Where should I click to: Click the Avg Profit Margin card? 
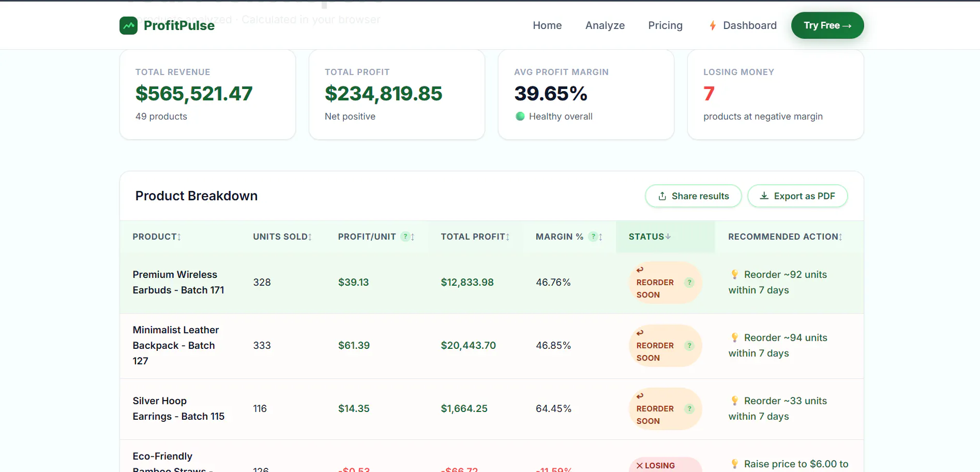pyautogui.click(x=586, y=95)
